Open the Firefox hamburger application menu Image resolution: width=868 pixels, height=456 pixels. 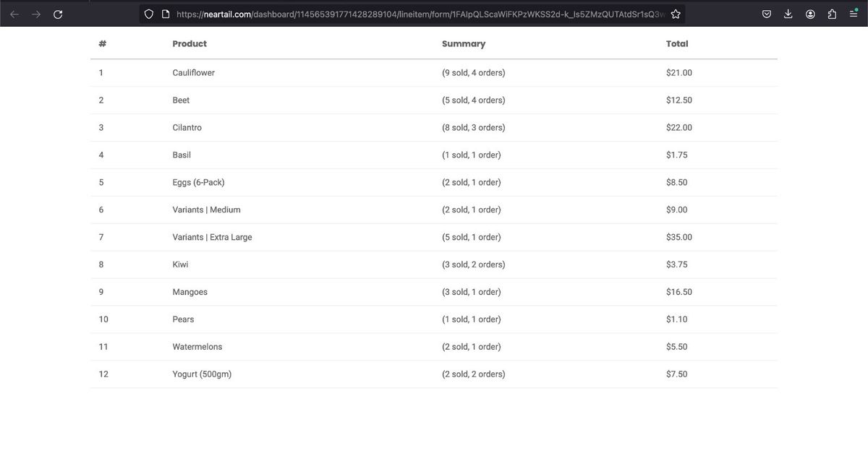854,14
